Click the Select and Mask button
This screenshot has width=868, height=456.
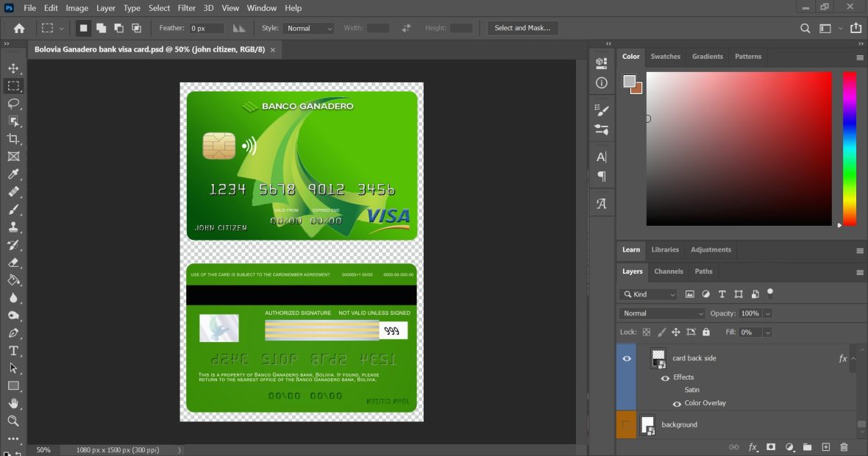(x=523, y=27)
